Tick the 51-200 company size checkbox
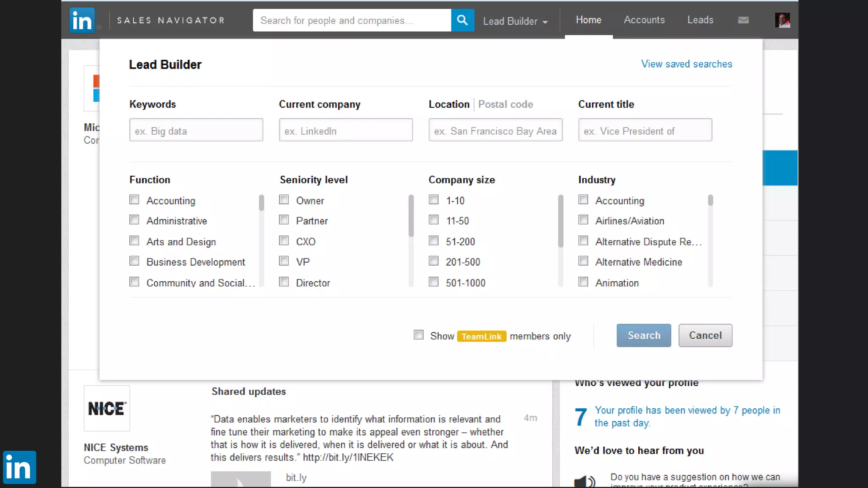Screen dimensions: 868x488 (434, 241)
